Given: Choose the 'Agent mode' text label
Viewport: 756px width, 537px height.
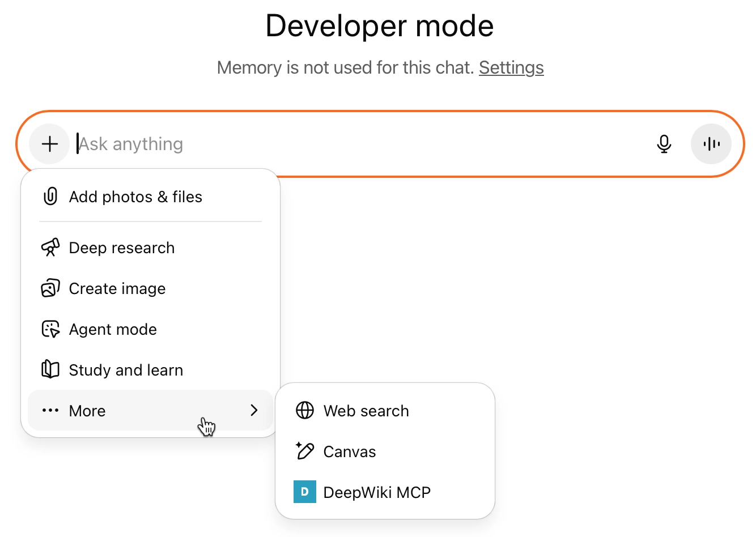Looking at the screenshot, I should [x=113, y=329].
